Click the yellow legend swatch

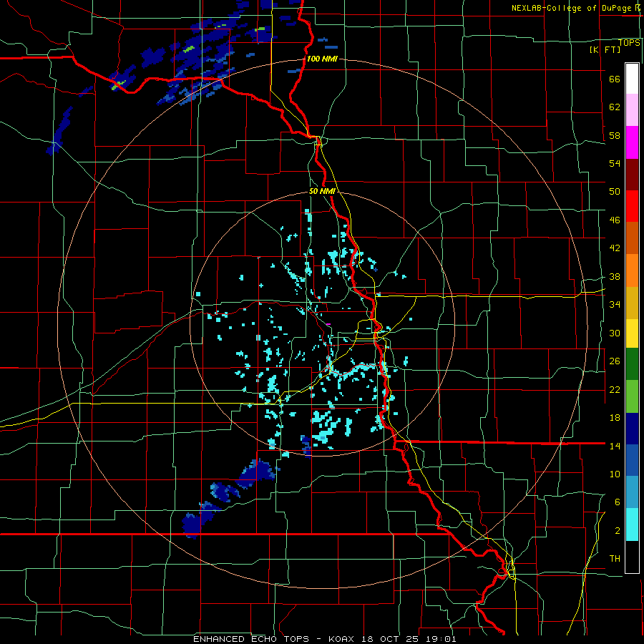[x=632, y=333]
